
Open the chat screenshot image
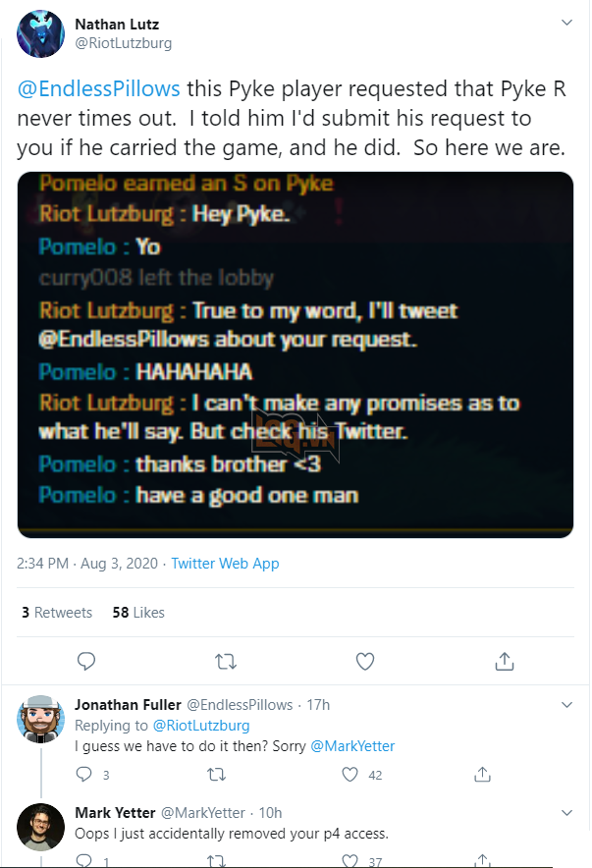pyautogui.click(x=296, y=353)
